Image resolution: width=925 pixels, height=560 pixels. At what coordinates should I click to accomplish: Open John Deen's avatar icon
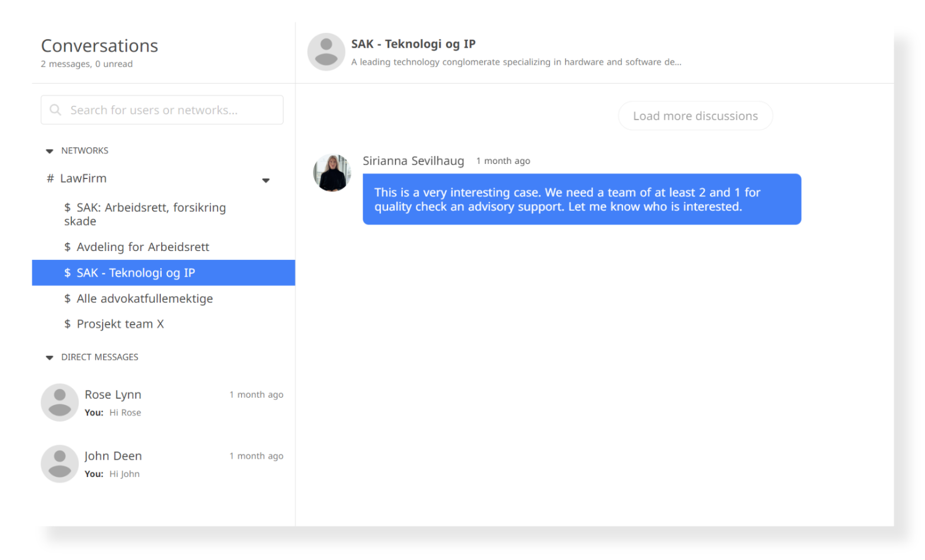coord(60,464)
